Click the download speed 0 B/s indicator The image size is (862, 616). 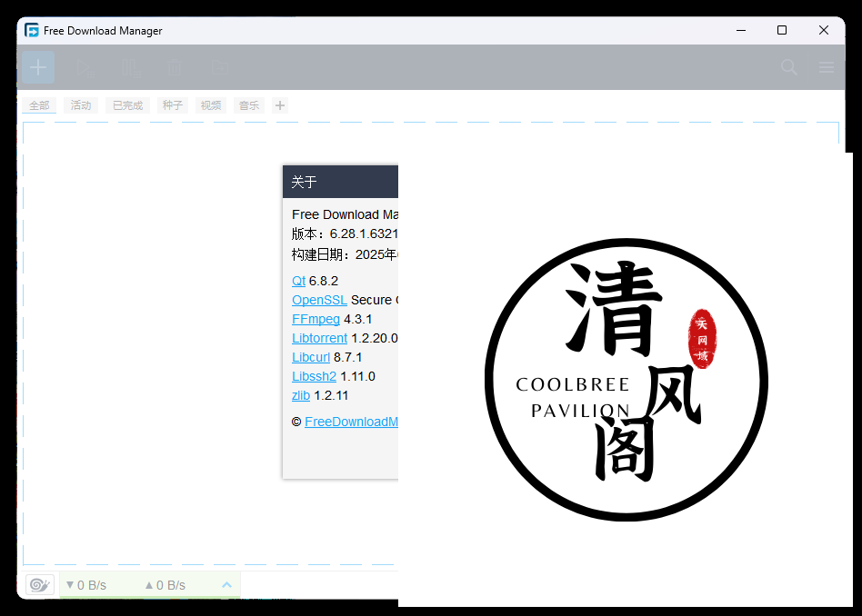[x=86, y=585]
